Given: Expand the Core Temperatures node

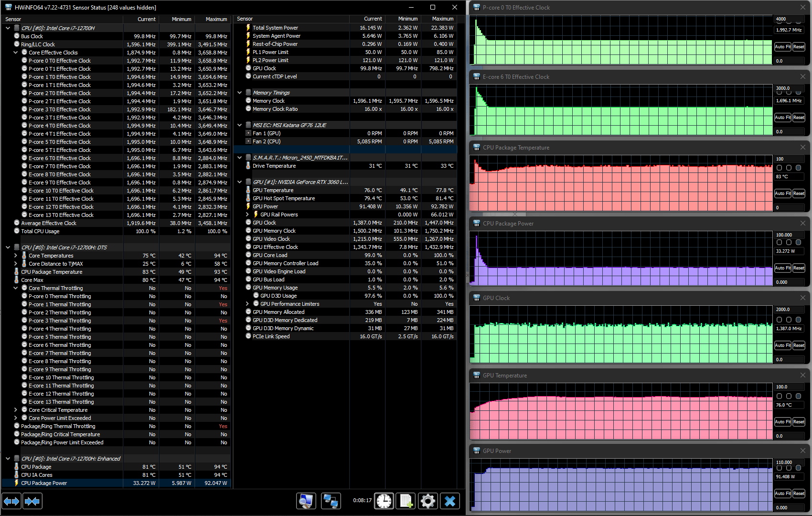Looking at the screenshot, I should (x=16, y=256).
